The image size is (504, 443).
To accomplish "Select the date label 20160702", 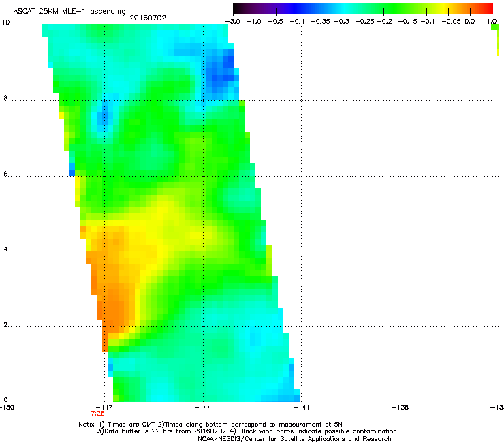I will click(148, 18).
